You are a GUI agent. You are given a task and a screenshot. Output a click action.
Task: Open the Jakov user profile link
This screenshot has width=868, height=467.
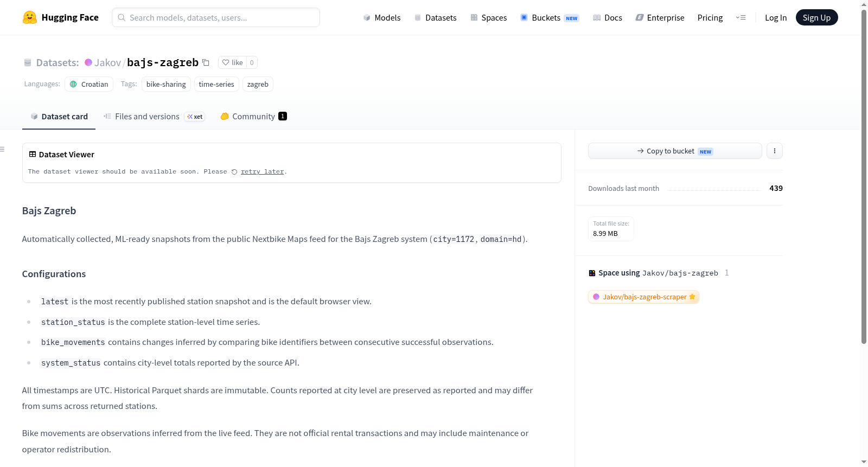[x=107, y=62]
